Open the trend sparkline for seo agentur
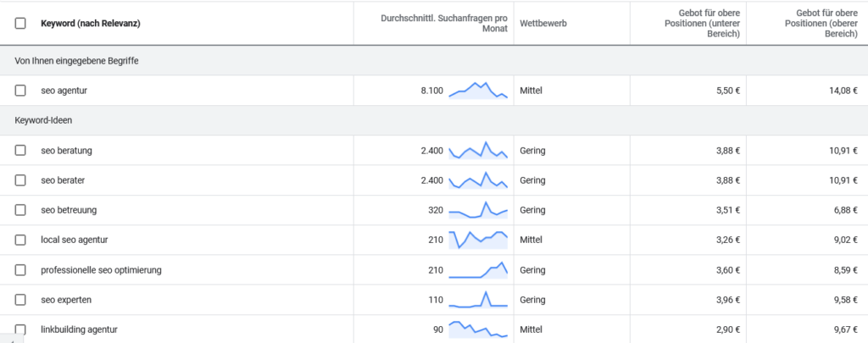868x343 pixels. (x=478, y=91)
